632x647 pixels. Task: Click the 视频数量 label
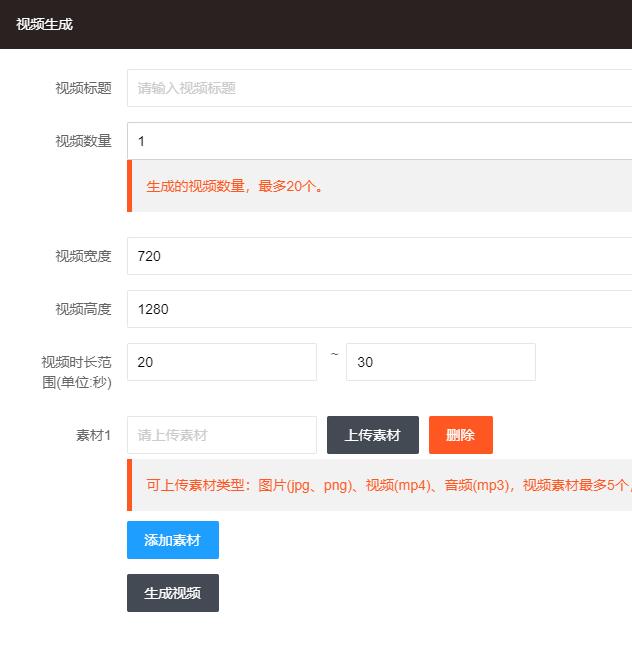coord(83,141)
